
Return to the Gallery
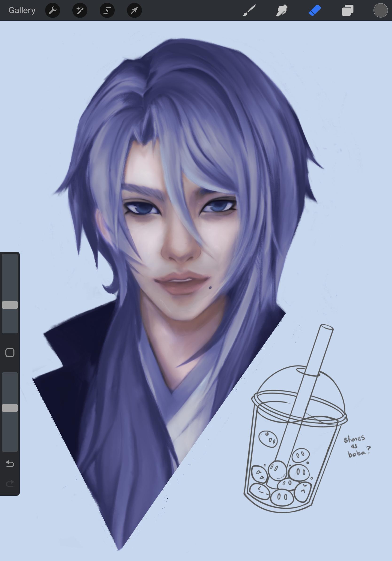click(x=22, y=10)
